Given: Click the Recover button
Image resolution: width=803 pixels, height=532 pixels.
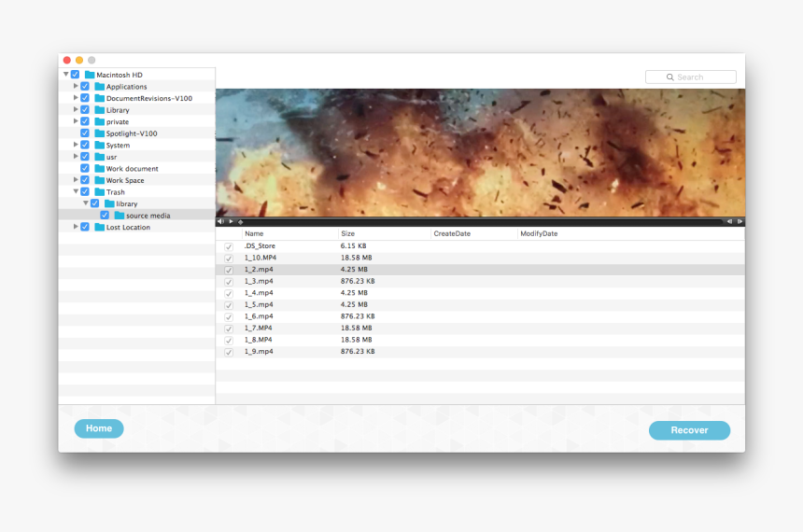Looking at the screenshot, I should (x=689, y=430).
